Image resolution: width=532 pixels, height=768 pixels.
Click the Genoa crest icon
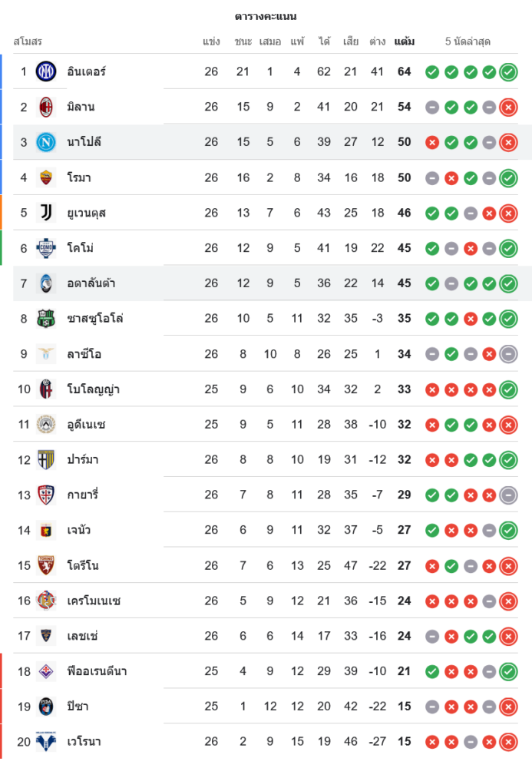coord(46,530)
